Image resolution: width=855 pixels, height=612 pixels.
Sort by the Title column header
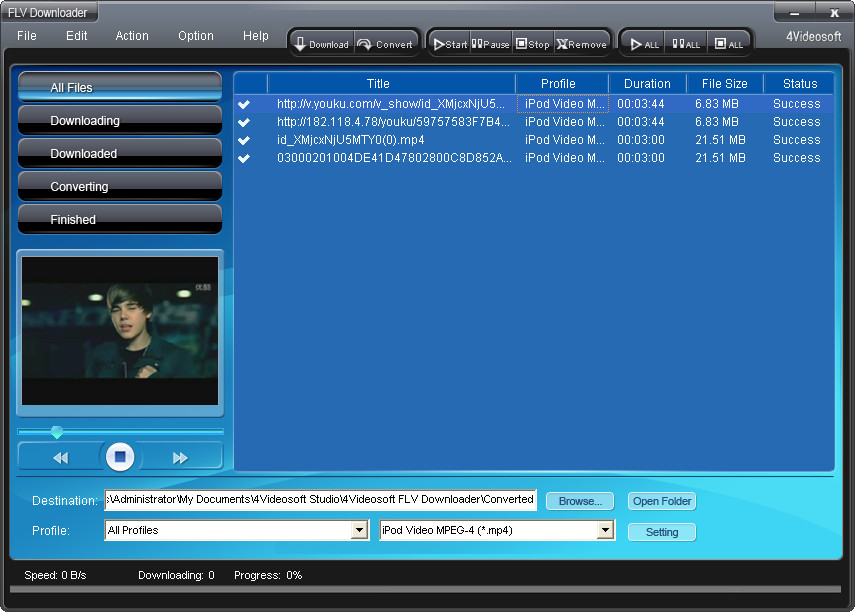pyautogui.click(x=392, y=84)
